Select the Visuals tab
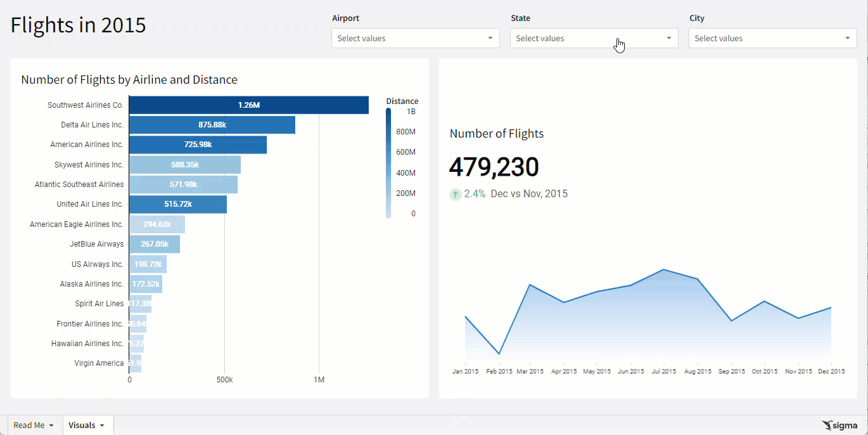The height and width of the screenshot is (435, 868). point(82,425)
